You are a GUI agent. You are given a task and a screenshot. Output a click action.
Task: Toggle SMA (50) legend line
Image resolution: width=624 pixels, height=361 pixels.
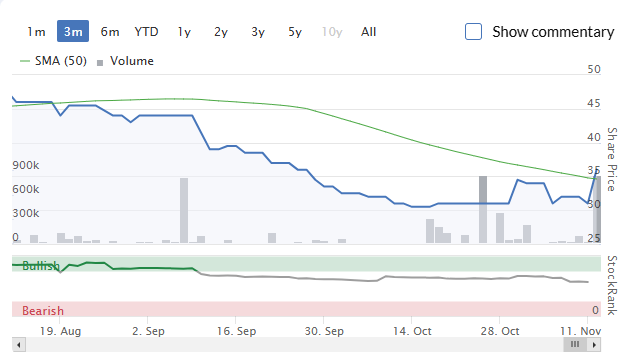[53, 61]
